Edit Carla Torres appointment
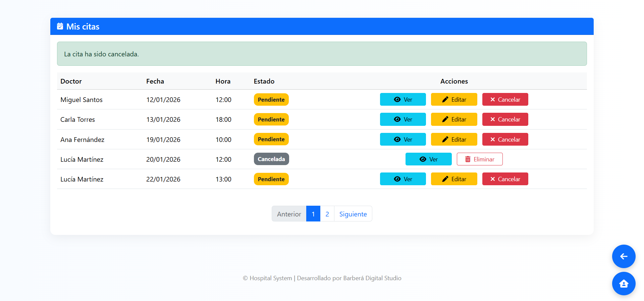Image resolution: width=644 pixels, height=301 pixels. coord(454,119)
